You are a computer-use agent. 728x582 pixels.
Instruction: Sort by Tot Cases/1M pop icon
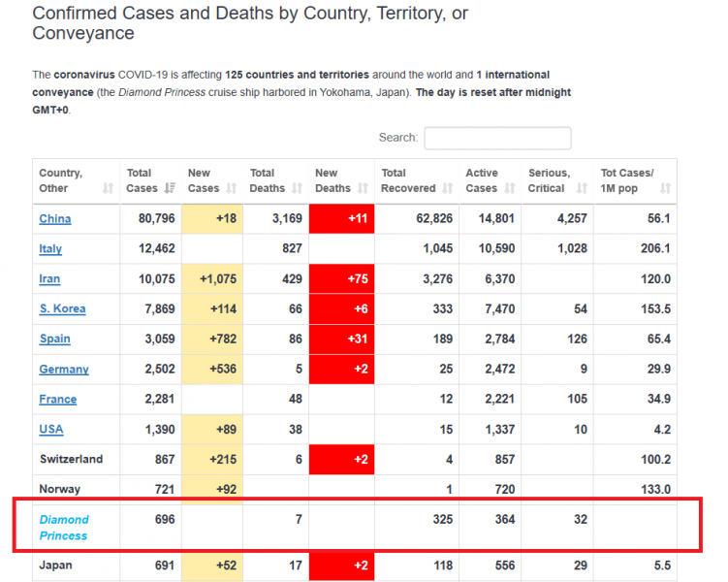[664, 188]
